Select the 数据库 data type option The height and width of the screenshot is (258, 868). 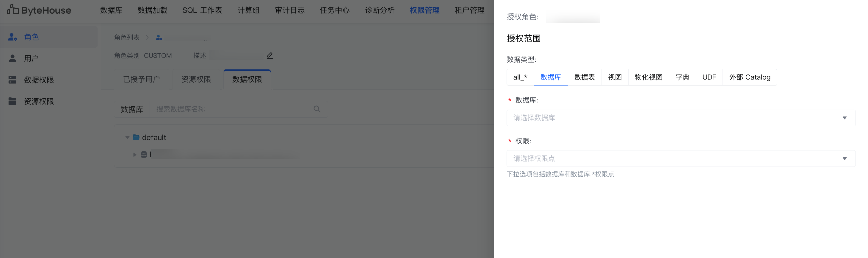pos(551,77)
